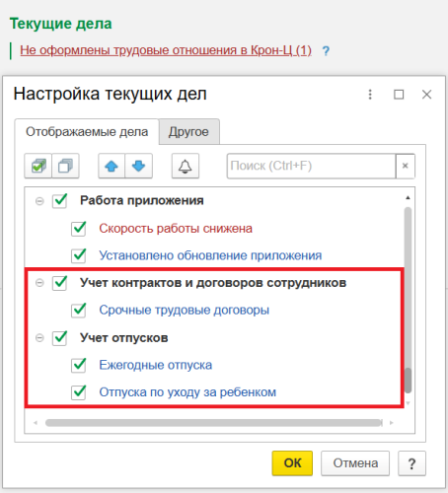
Task: Click the check all items toolbar icon
Action: (38, 166)
